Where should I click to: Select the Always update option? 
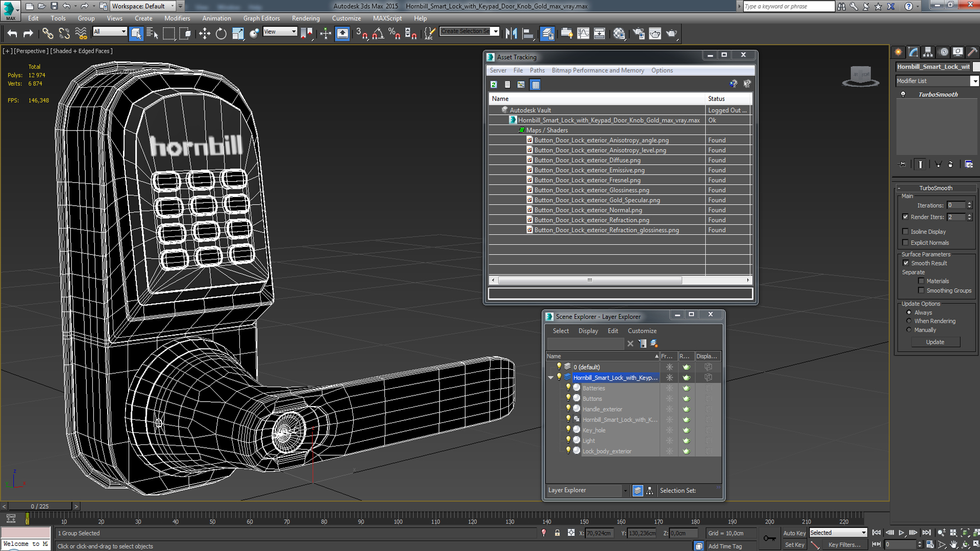point(909,312)
